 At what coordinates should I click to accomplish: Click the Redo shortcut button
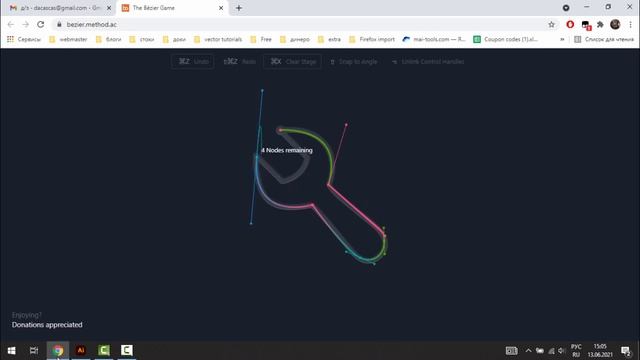point(240,62)
